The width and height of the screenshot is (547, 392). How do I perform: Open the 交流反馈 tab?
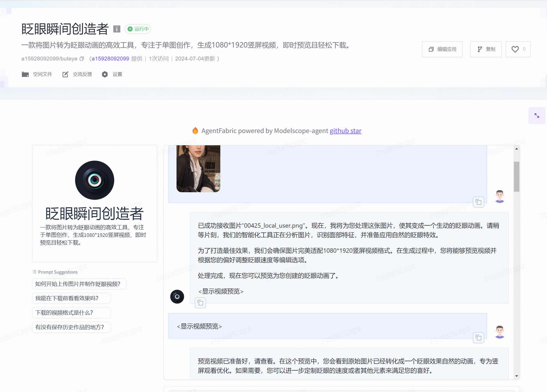pyautogui.click(x=77, y=74)
